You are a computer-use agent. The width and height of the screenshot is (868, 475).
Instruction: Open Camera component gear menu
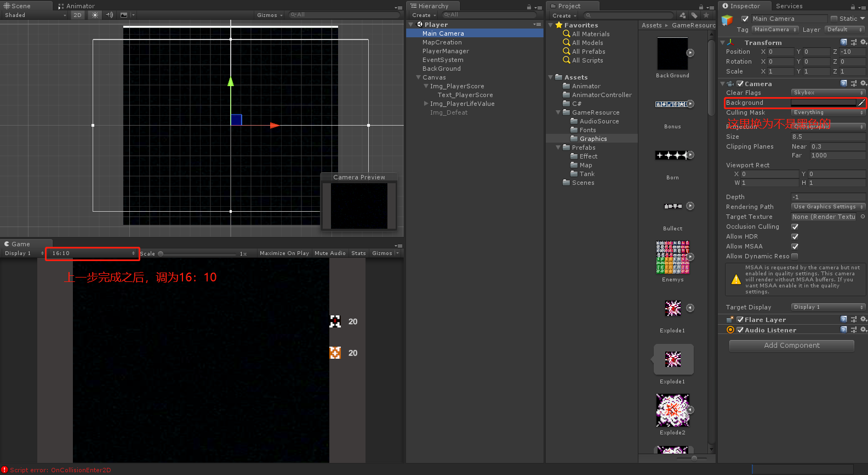[863, 83]
